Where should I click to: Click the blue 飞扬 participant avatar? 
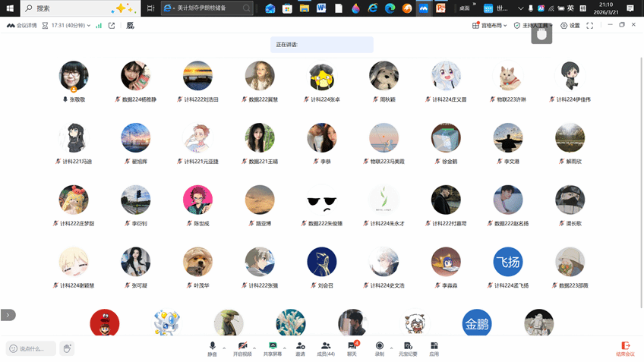click(x=508, y=262)
